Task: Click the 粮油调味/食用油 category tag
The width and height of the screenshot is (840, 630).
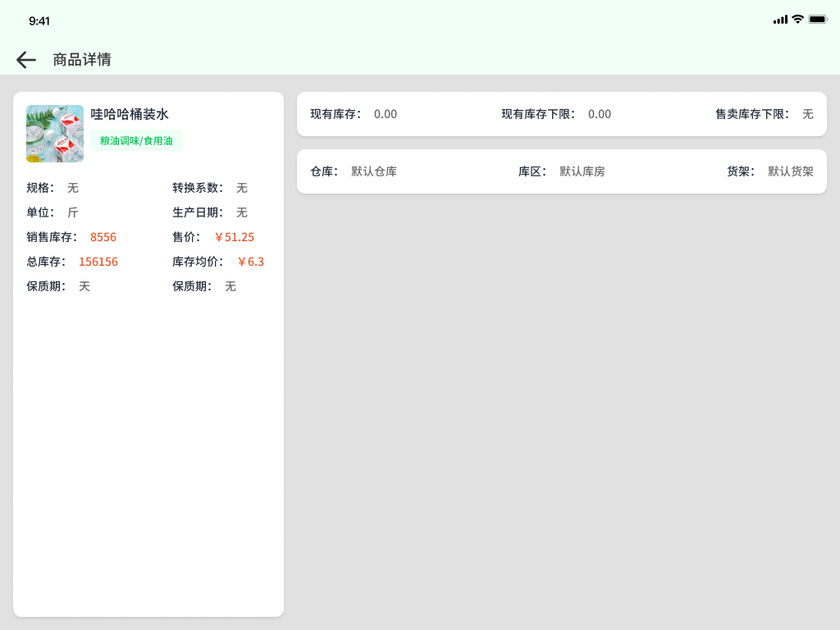Action: tap(136, 141)
